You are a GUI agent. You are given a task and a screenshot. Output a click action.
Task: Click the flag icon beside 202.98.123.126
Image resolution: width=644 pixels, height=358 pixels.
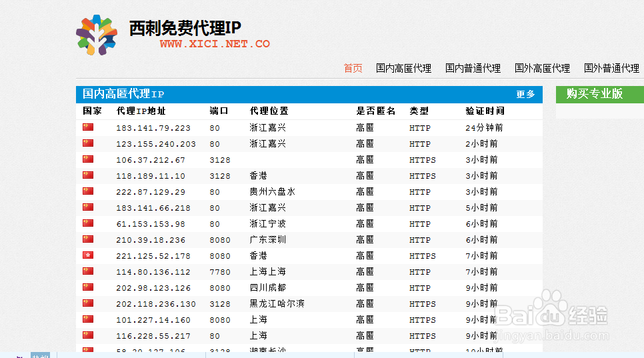88,287
